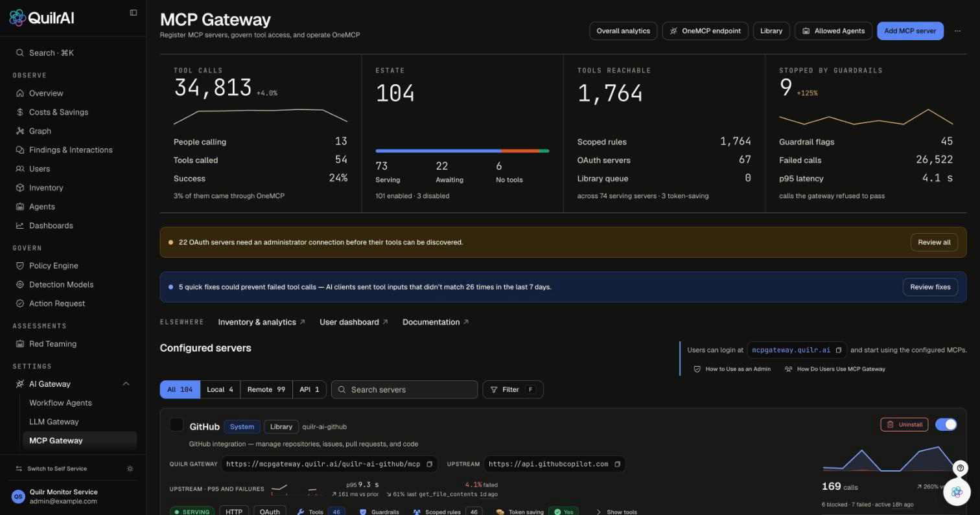The width and height of the screenshot is (980, 515).
Task: Go to Costs & Savings
Action: (x=73, y=112)
